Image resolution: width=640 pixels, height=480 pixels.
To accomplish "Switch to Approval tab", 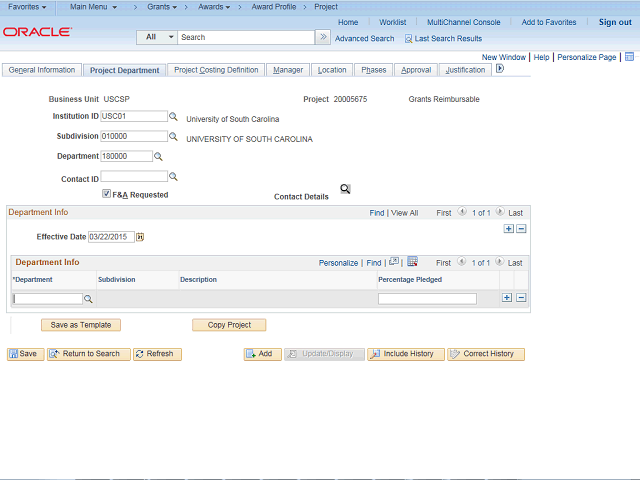I will tap(416, 70).
